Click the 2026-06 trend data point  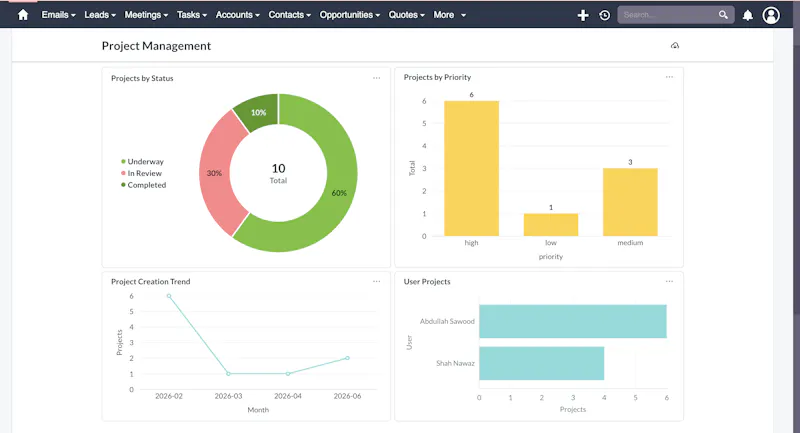[x=347, y=358]
